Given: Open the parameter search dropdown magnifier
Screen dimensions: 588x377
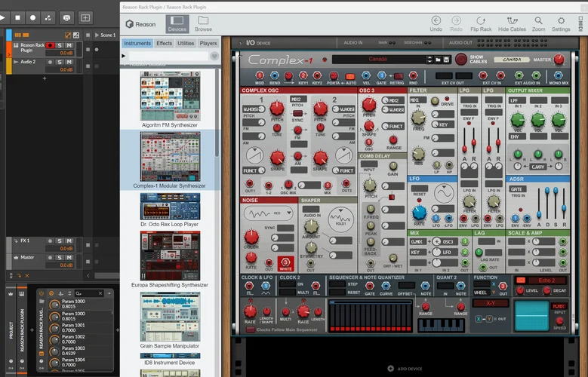Looking at the screenshot, I should (79, 293).
